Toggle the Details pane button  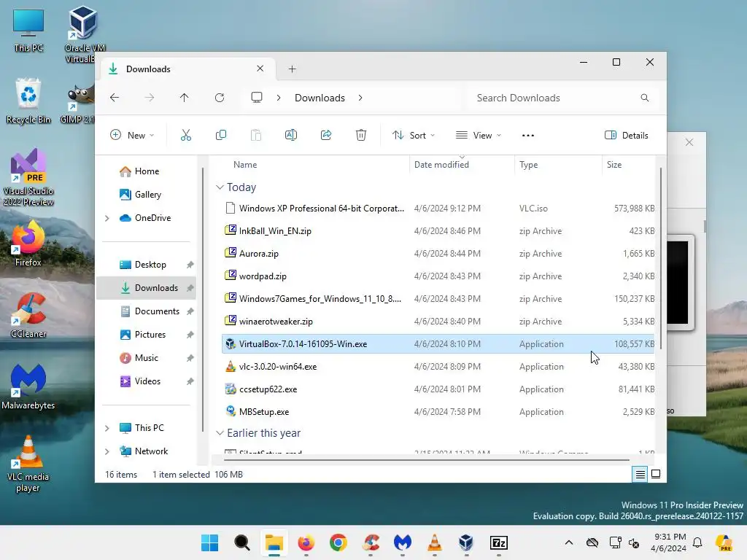click(x=627, y=135)
